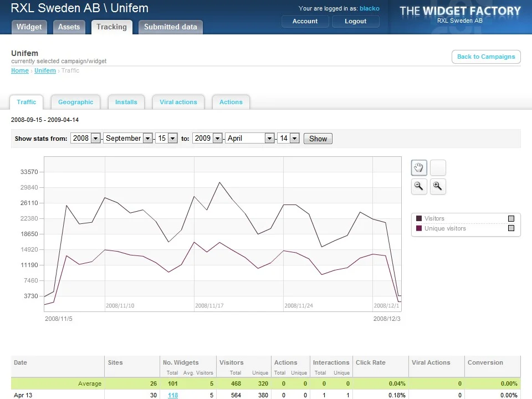The height and width of the screenshot is (399, 532).
Task: Click the Apr 13 date cell
Action: 23,395
